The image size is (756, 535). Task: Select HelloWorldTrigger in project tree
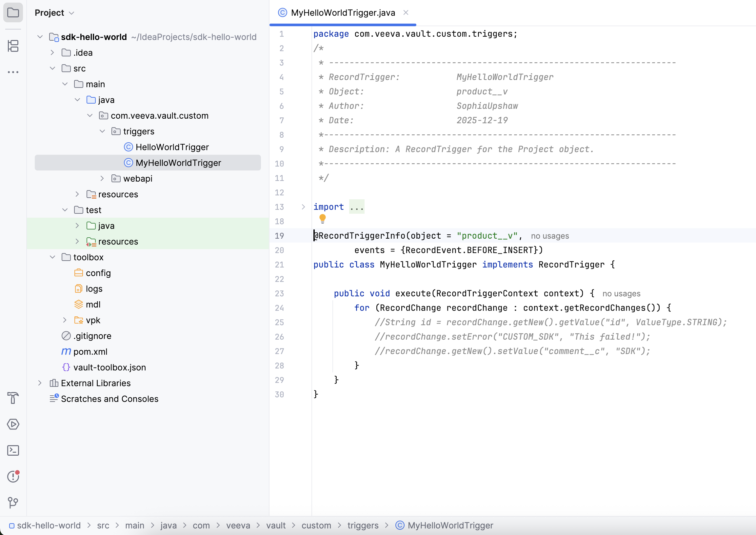click(x=172, y=147)
